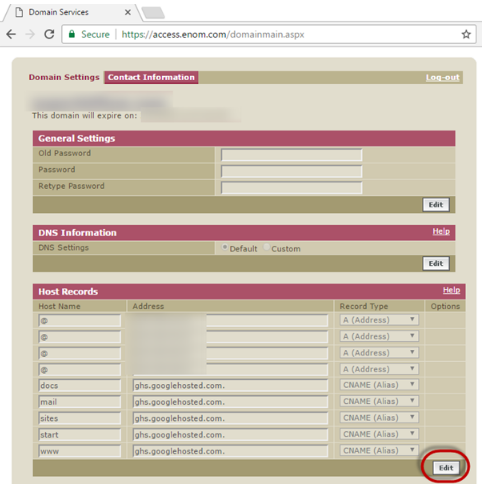Click Edit under Host Records

coord(446,468)
